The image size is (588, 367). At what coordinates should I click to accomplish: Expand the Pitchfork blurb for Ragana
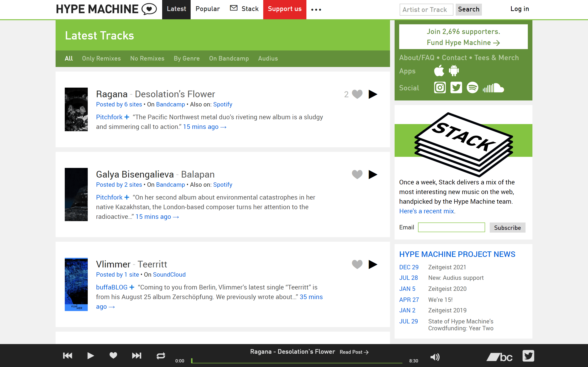(127, 117)
